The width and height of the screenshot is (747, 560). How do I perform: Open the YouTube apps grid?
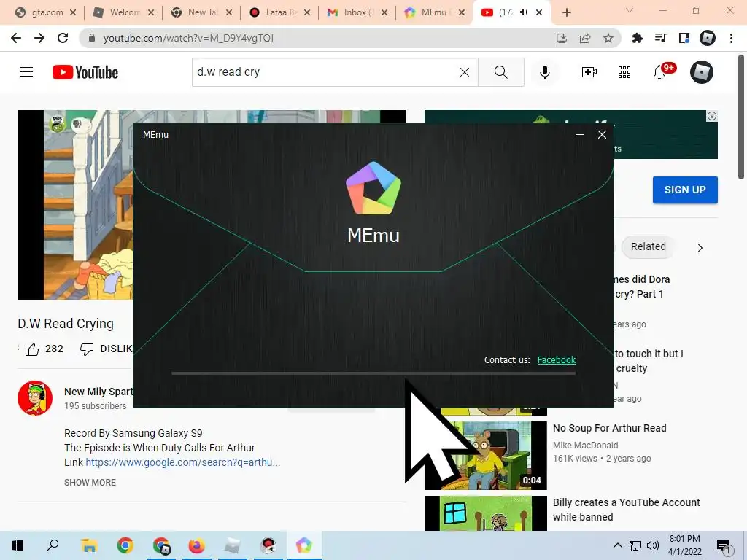(624, 72)
